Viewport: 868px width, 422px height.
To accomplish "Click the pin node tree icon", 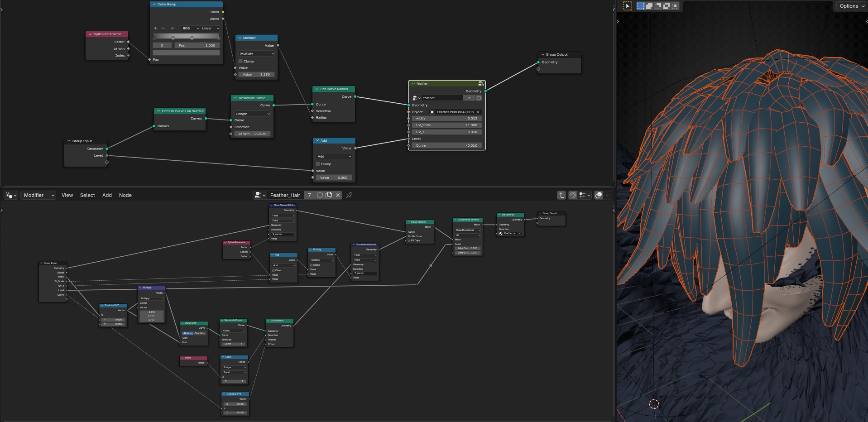I will click(349, 195).
